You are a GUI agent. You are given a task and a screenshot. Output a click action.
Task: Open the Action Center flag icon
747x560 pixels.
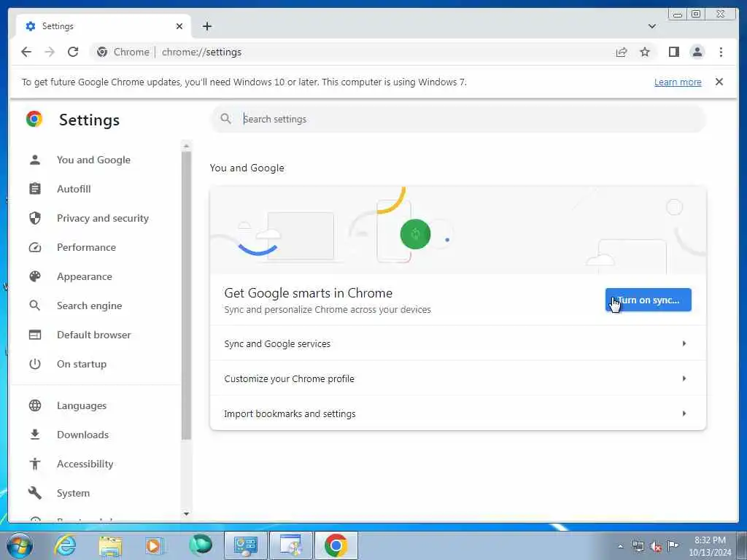click(673, 545)
